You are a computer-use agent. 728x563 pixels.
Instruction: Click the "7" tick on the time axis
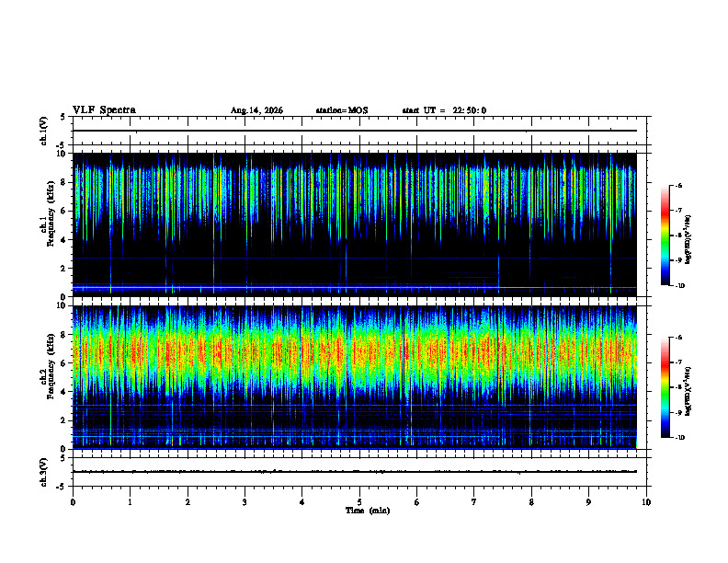[x=474, y=502]
